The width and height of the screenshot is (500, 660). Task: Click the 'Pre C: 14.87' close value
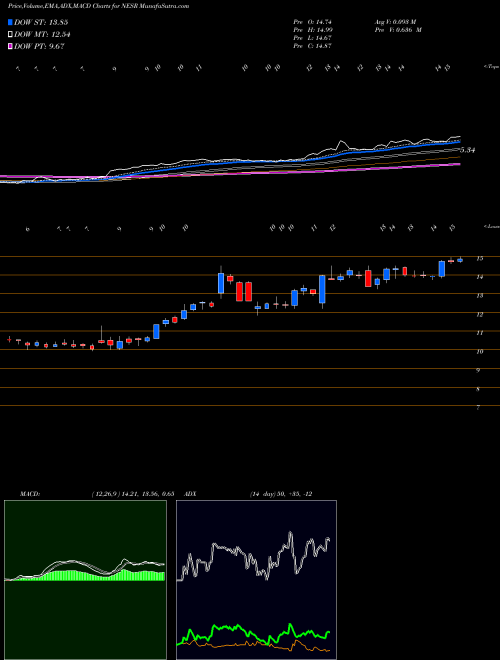[312, 46]
